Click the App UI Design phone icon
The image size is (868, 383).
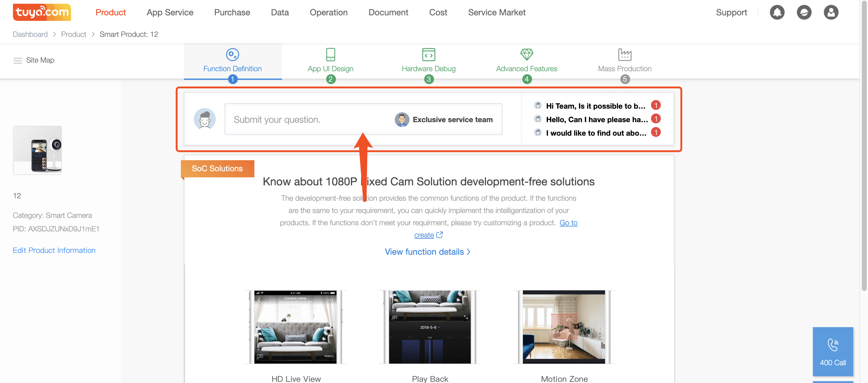(x=330, y=54)
